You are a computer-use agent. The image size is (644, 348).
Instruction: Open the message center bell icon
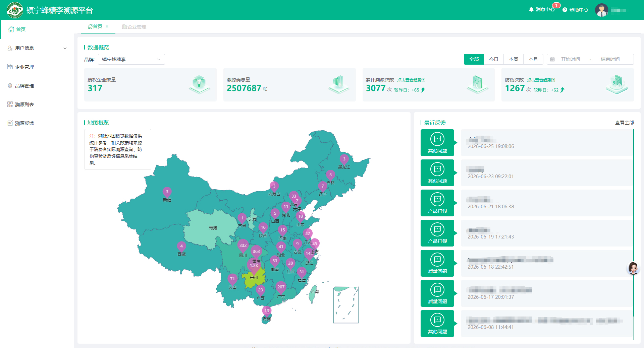tap(531, 10)
